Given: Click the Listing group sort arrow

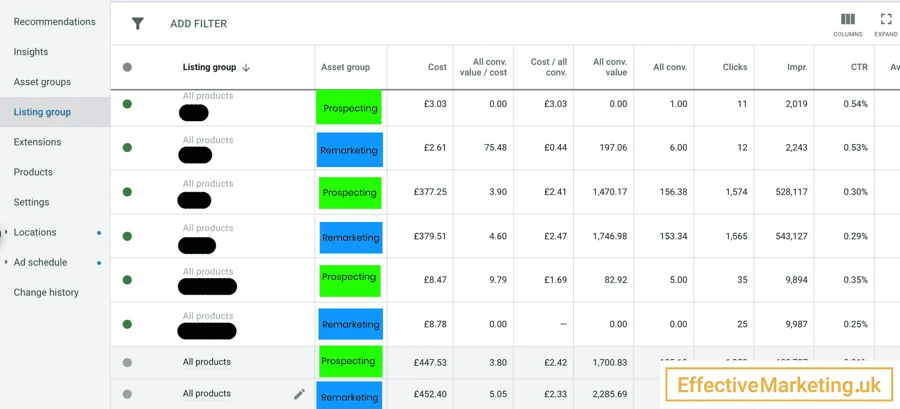Looking at the screenshot, I should point(246,68).
